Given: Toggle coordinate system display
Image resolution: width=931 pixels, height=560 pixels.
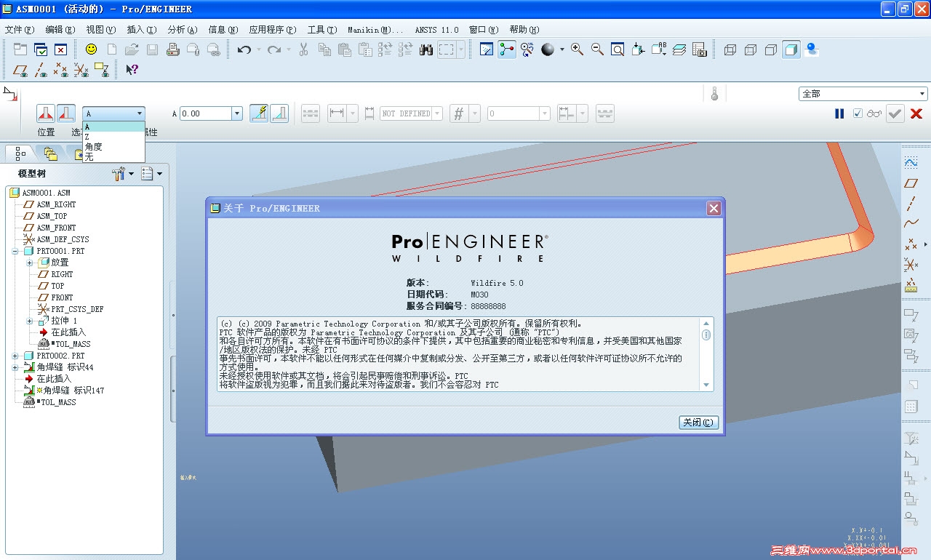Looking at the screenshot, I should tap(81, 70).
